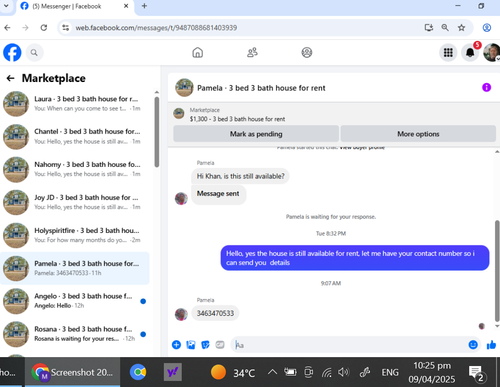Reload the page with refresh icon
Image resolution: width=500 pixels, height=387 pixels.
pos(44,28)
